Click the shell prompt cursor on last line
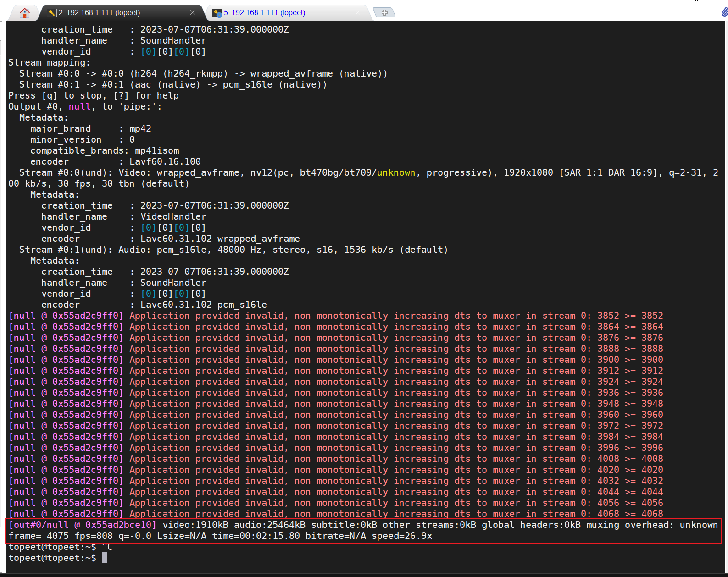The width and height of the screenshot is (728, 577). click(x=105, y=558)
